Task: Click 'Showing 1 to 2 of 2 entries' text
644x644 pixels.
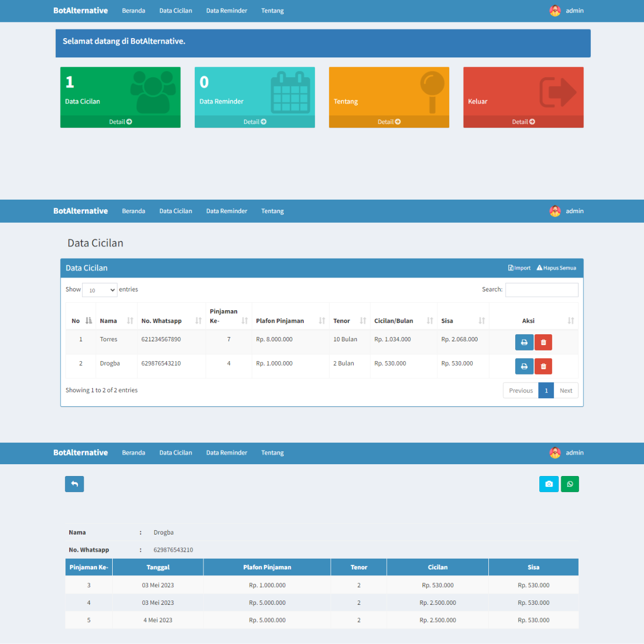Action: (x=101, y=390)
